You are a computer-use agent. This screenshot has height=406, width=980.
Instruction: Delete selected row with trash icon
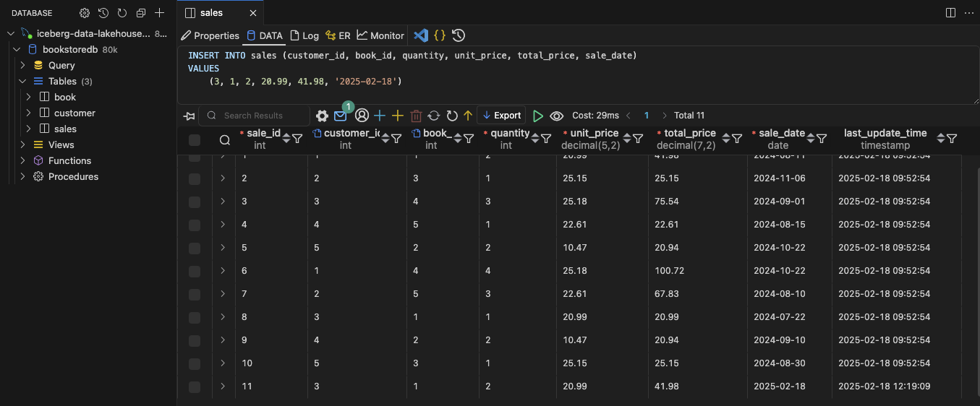point(416,116)
